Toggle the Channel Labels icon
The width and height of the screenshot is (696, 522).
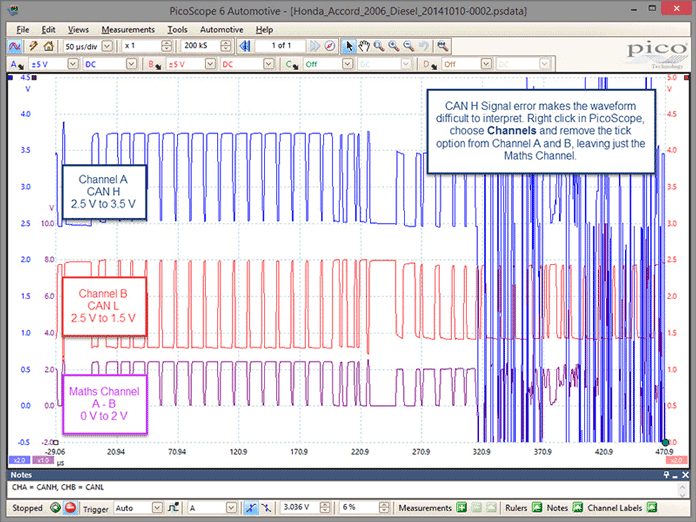point(652,507)
